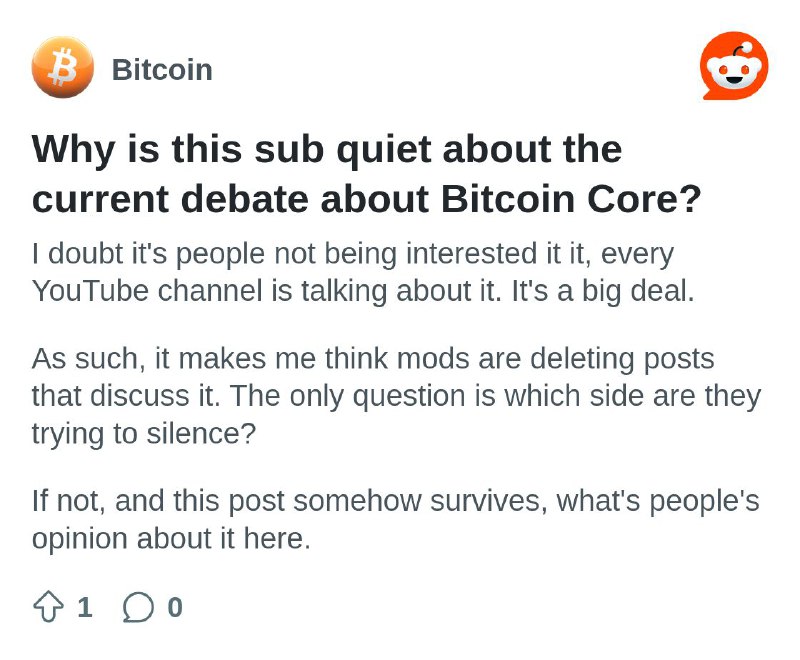
Task: Click the phrase "The only question is"
Action: point(362,396)
